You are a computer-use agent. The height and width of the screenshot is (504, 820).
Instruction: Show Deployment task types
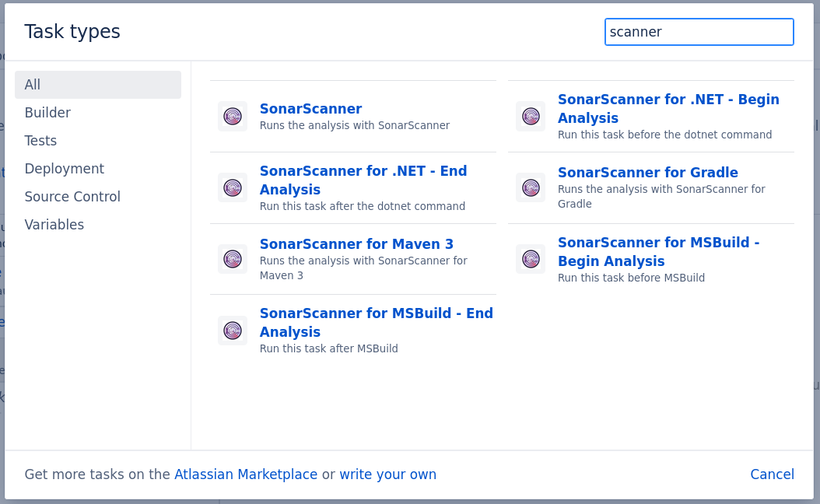[x=64, y=169]
